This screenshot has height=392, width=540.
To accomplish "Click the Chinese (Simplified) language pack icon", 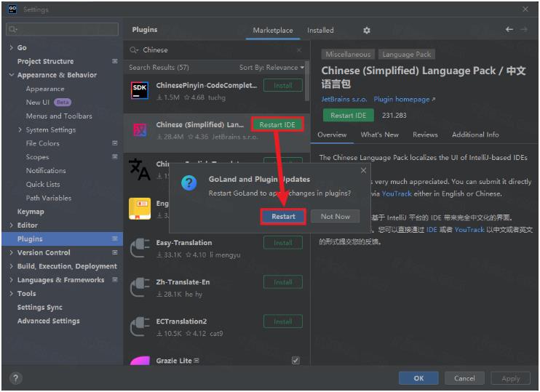I will 140,130.
